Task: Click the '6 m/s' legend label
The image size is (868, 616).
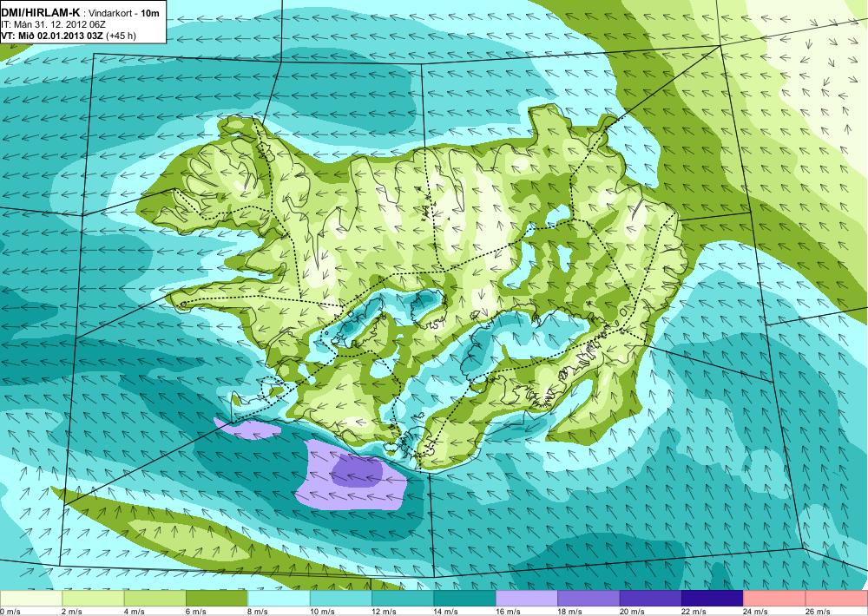Action: click(196, 612)
